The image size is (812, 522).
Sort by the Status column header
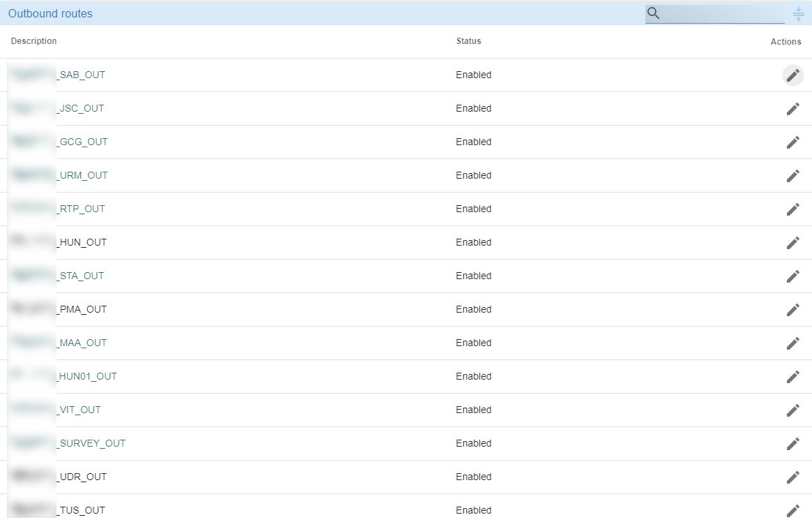point(468,41)
